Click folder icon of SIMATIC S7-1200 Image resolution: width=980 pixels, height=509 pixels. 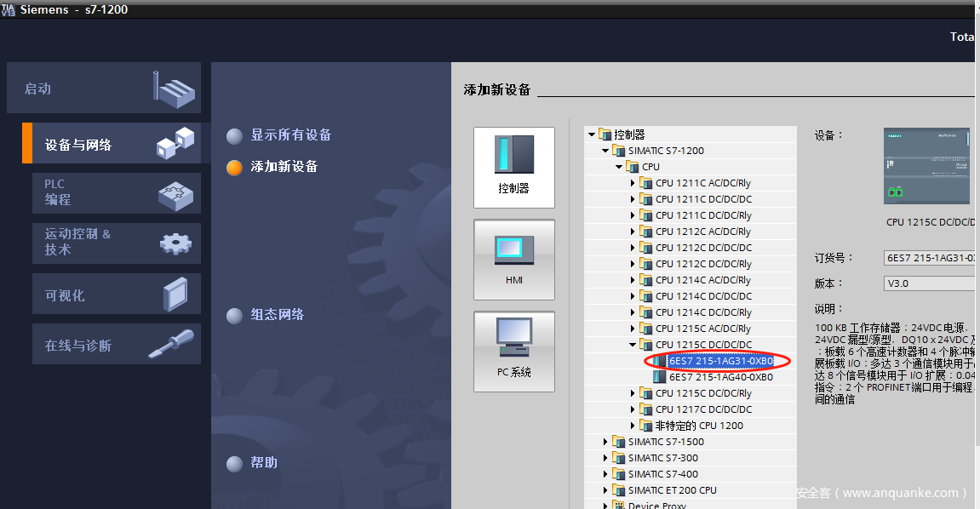[618, 151]
